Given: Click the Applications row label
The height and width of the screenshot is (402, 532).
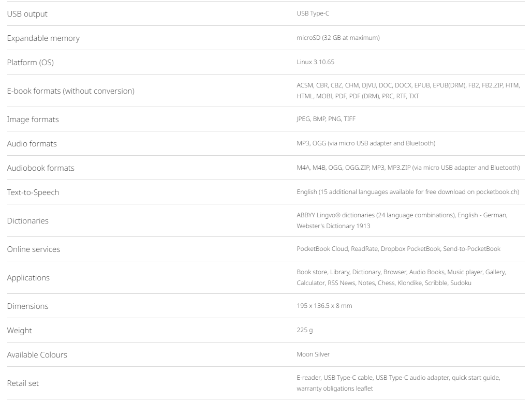Looking at the screenshot, I should click(28, 278).
